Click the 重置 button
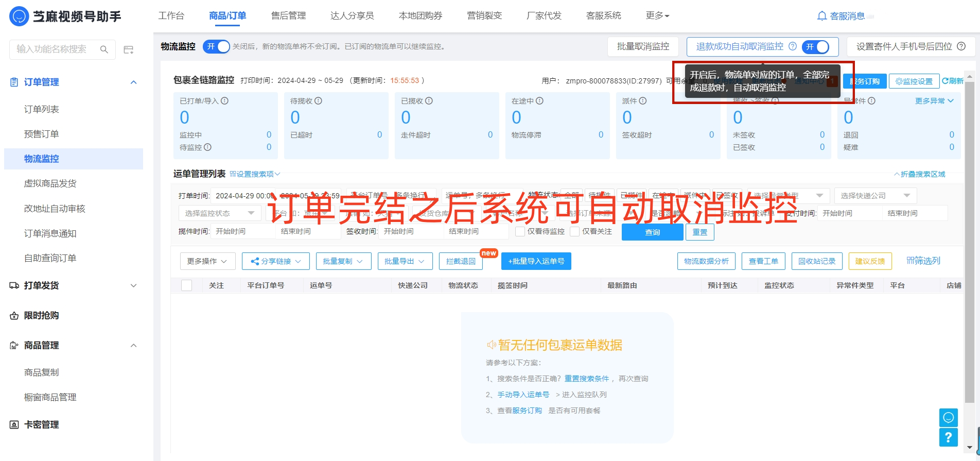This screenshot has width=980, height=461. coord(700,232)
